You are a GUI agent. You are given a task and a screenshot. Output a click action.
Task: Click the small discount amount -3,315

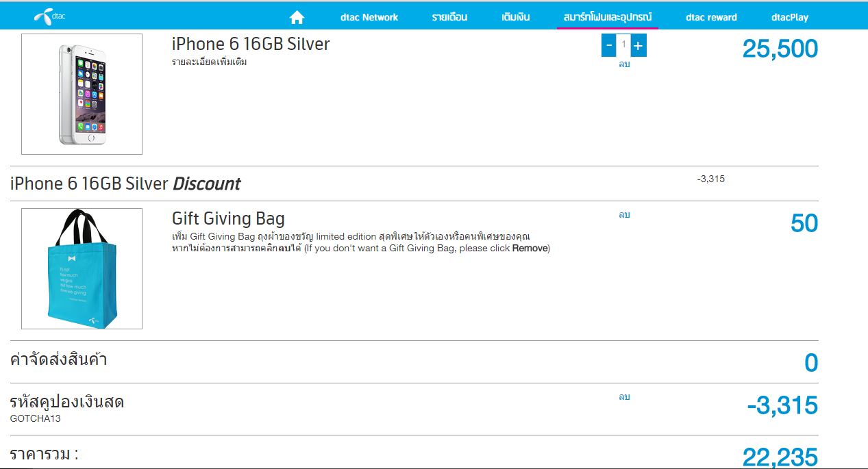(x=711, y=179)
